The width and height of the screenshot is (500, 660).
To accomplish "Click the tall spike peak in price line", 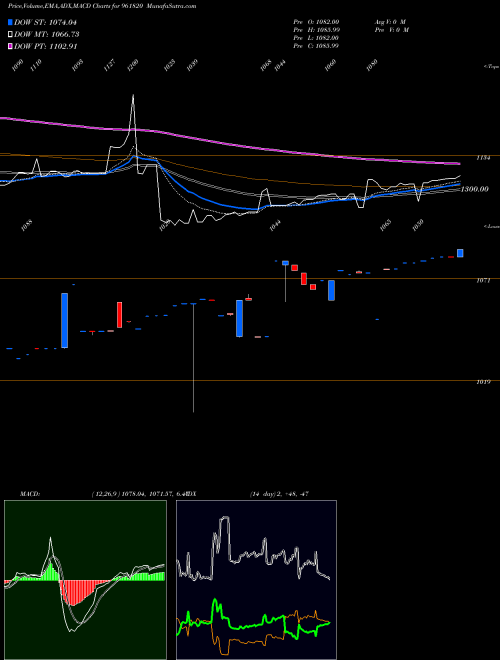I will tap(133, 96).
